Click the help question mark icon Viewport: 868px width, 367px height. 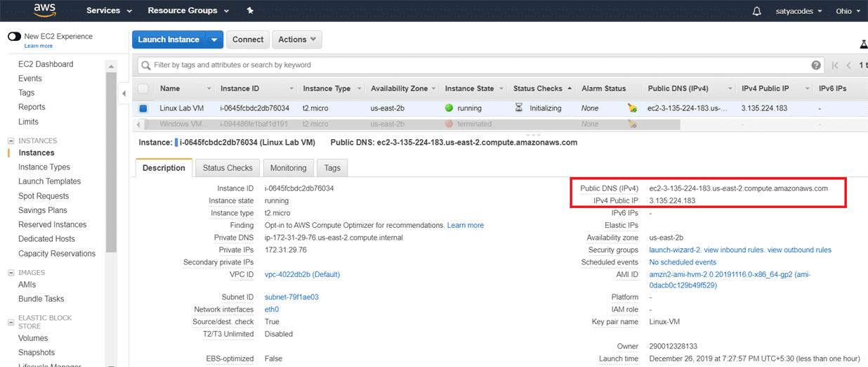pos(816,65)
